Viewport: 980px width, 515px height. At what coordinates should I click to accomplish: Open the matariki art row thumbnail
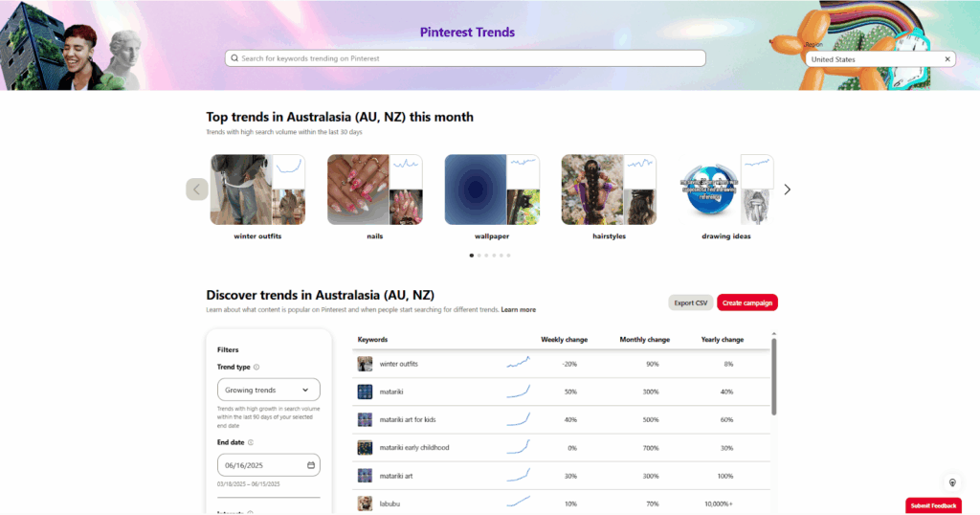click(x=365, y=476)
